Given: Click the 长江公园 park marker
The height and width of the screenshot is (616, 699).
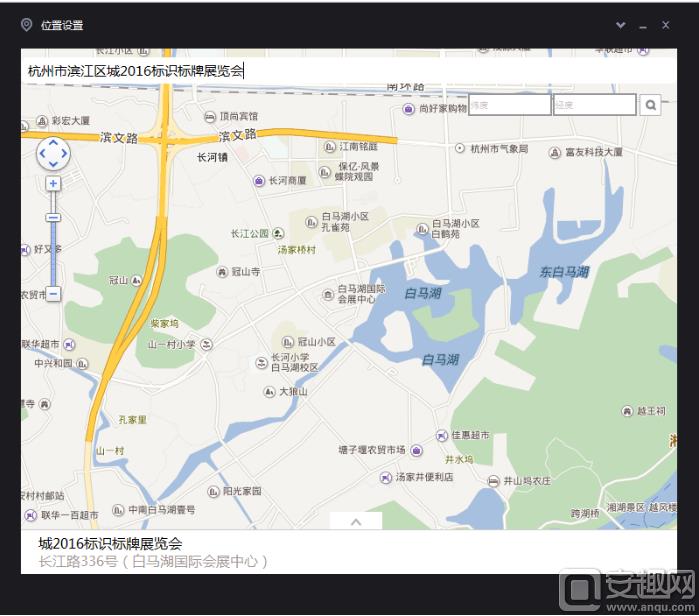Looking at the screenshot, I should [x=277, y=233].
